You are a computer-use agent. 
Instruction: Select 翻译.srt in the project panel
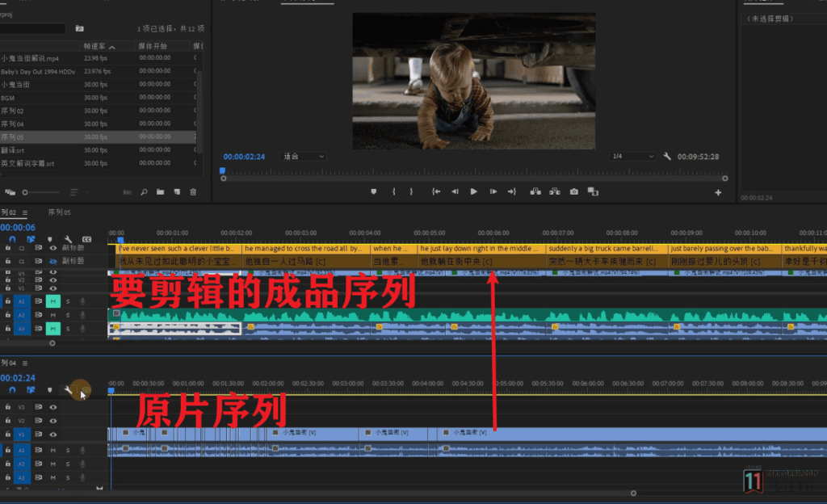point(13,150)
